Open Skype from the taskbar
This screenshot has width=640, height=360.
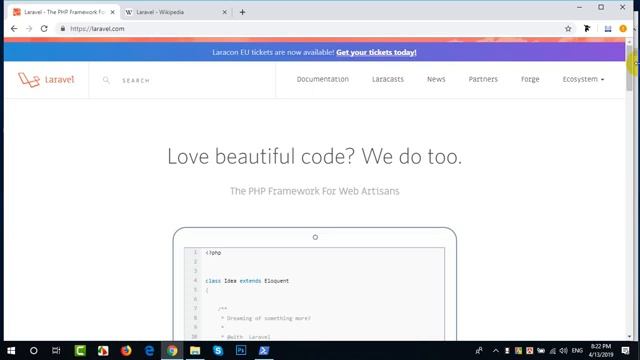click(x=218, y=351)
